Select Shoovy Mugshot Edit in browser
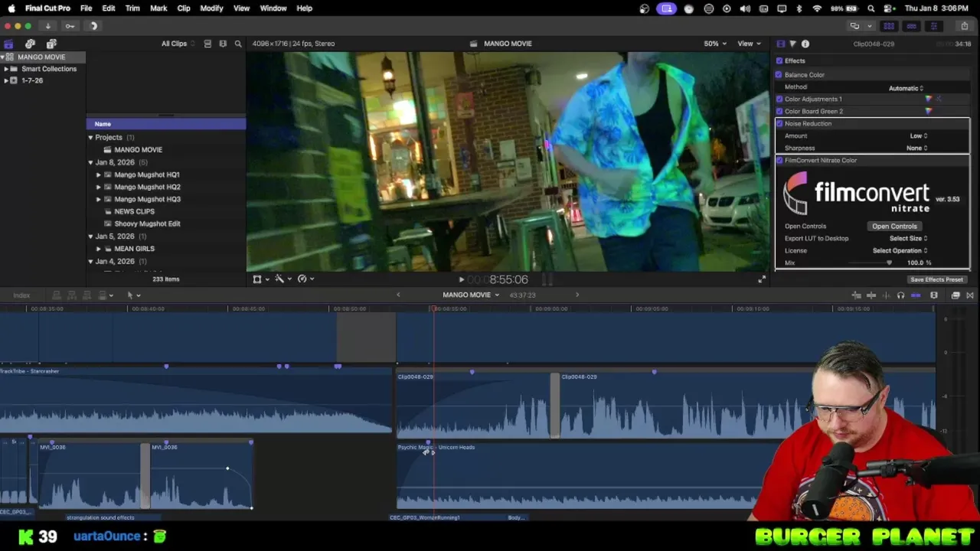 147,223
